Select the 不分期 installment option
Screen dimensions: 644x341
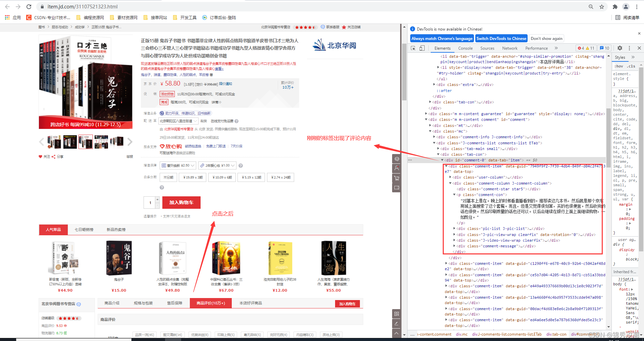tap(168, 177)
